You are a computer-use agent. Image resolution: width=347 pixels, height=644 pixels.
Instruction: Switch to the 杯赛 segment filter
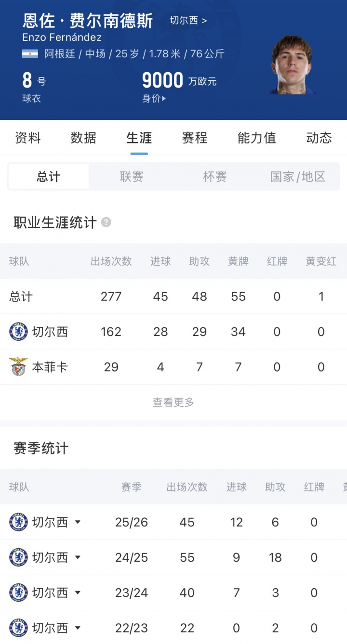click(215, 177)
